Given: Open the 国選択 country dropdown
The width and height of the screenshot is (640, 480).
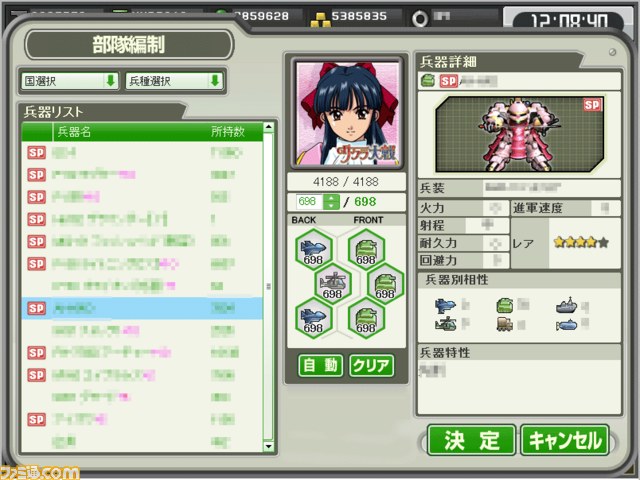Looking at the screenshot, I should 70,81.
